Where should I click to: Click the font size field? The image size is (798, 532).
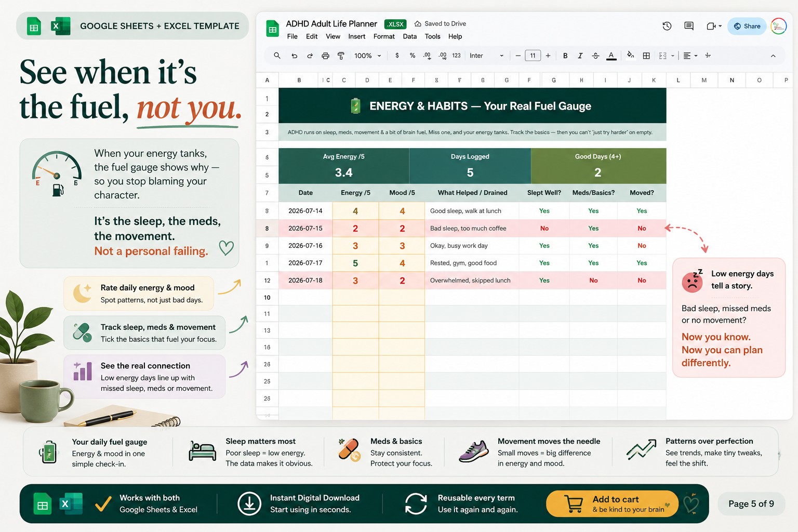pyautogui.click(x=533, y=56)
